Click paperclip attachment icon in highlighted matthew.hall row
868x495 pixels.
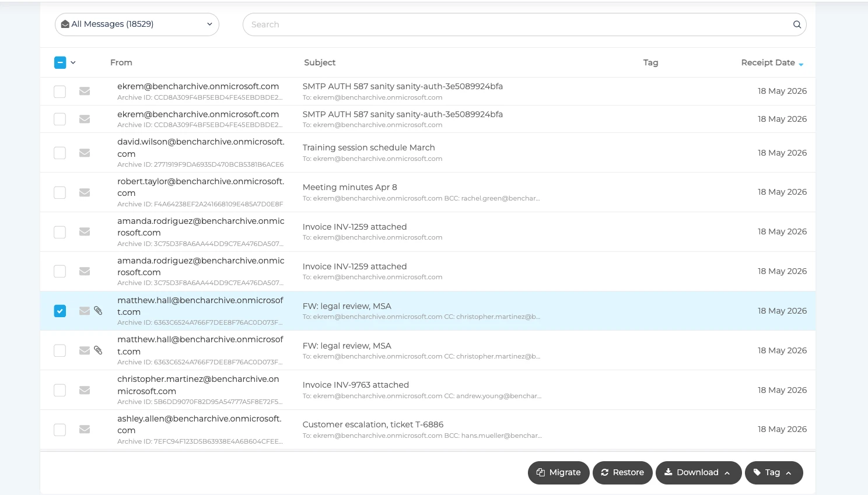(x=98, y=311)
